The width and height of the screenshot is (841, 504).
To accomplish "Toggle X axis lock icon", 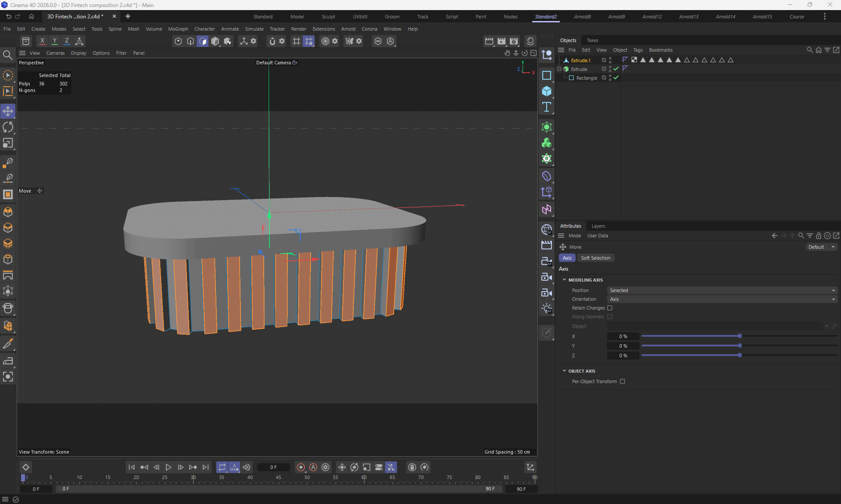I will (x=42, y=41).
